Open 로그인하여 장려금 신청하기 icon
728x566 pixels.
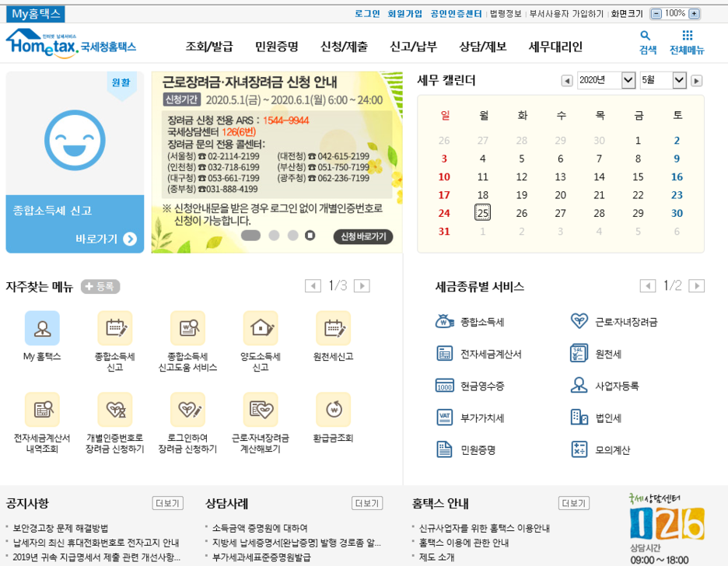[188, 410]
